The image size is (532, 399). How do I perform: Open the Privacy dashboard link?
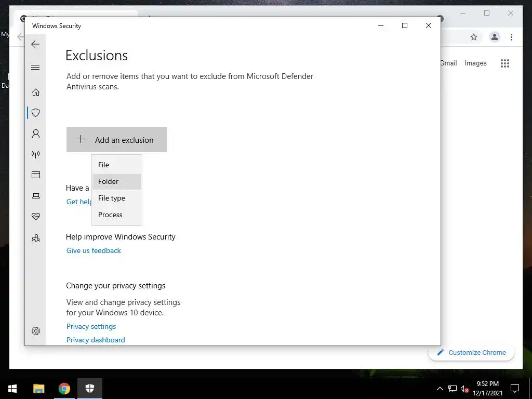[96, 340]
